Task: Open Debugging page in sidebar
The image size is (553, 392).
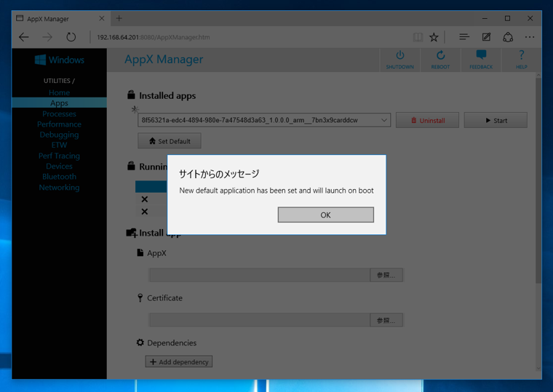Action: (59, 135)
